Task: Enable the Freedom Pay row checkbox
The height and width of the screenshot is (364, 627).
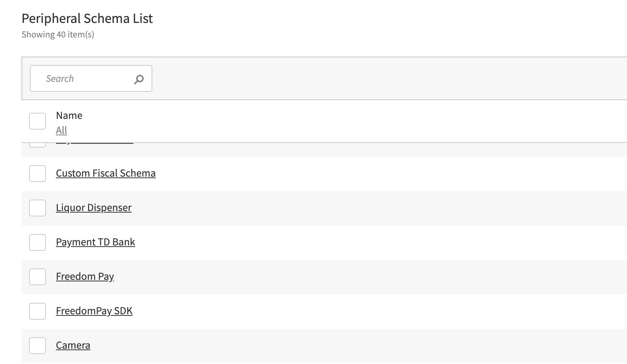Action: (38, 277)
